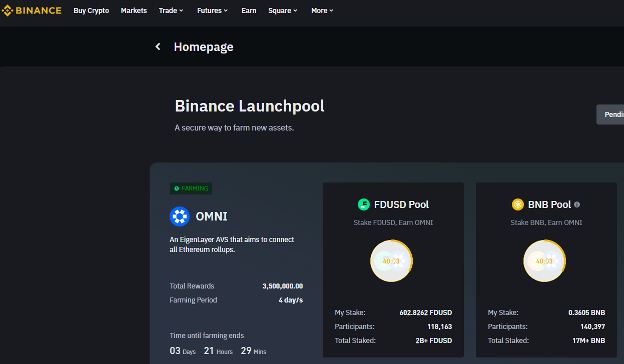
Task: Open the More dropdown menu
Action: pyautogui.click(x=322, y=10)
